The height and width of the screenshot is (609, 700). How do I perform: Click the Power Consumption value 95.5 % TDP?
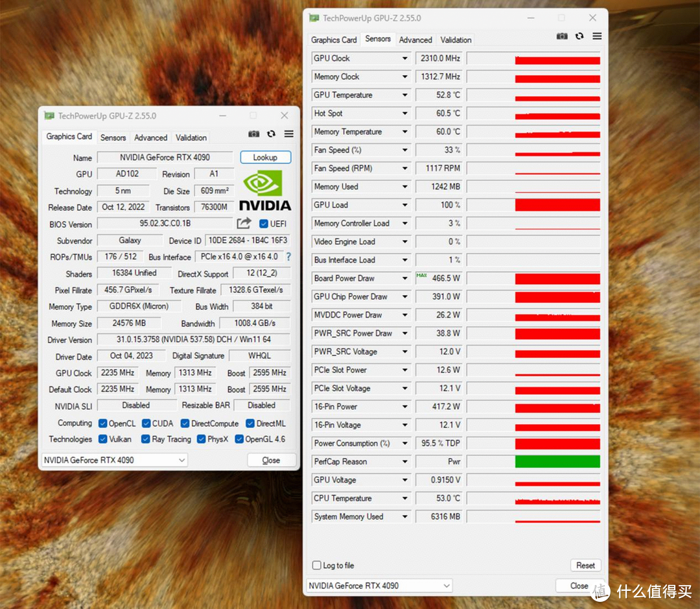point(439,443)
